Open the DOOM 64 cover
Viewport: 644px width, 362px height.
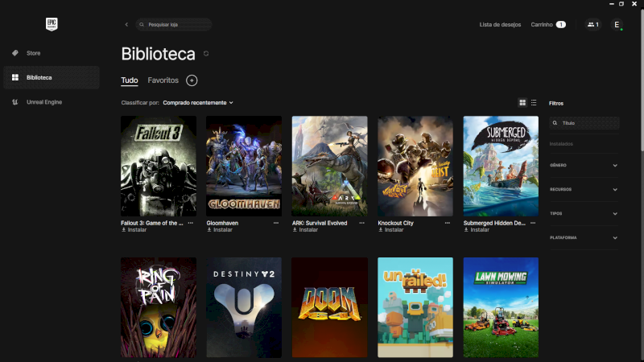(x=330, y=307)
